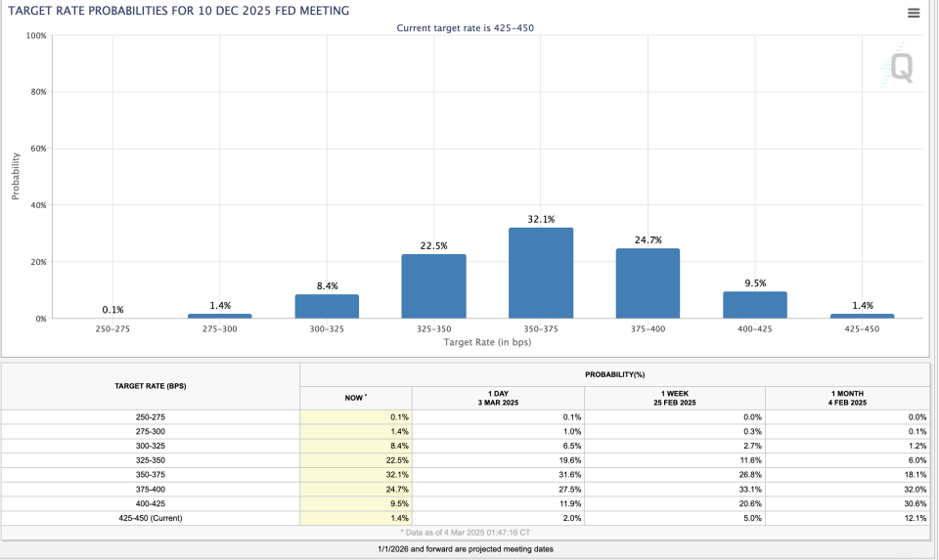Click the 350-375 bar showing 32.1%
Image resolution: width=939 pixels, height=560 pixels.
(x=541, y=273)
